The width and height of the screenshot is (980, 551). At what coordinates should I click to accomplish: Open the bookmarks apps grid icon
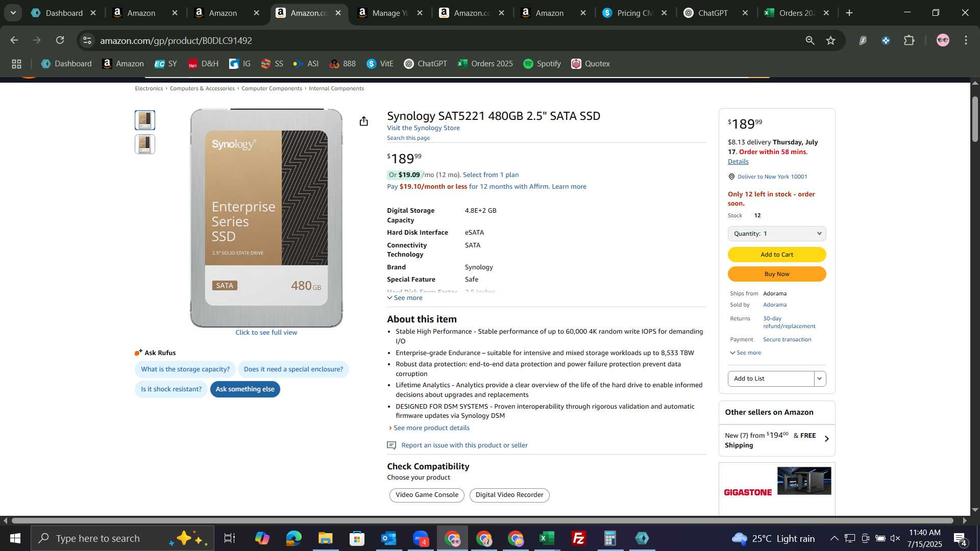16,64
